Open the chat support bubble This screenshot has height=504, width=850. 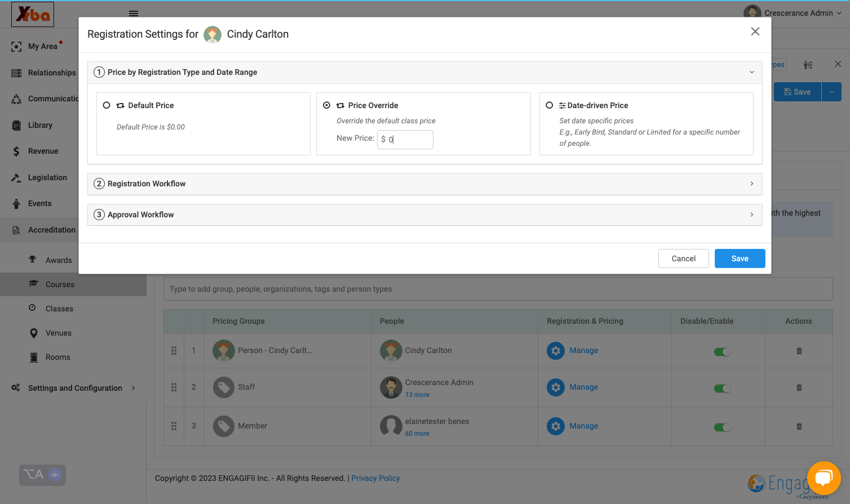824,478
